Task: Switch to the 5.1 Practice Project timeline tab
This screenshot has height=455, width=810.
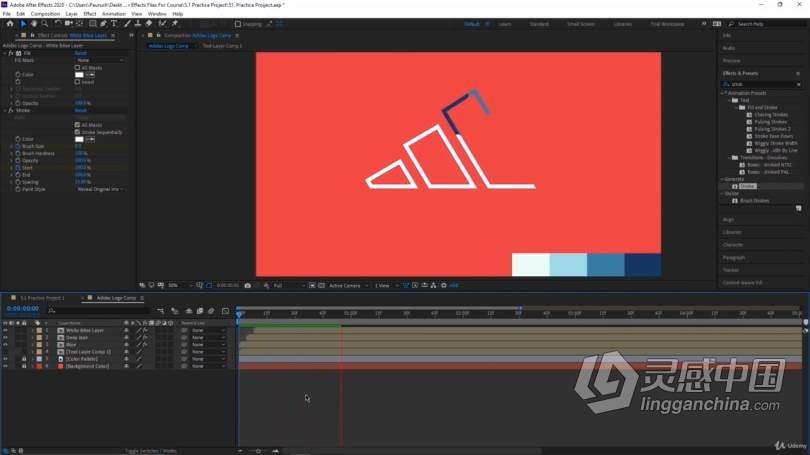Action: (x=42, y=298)
